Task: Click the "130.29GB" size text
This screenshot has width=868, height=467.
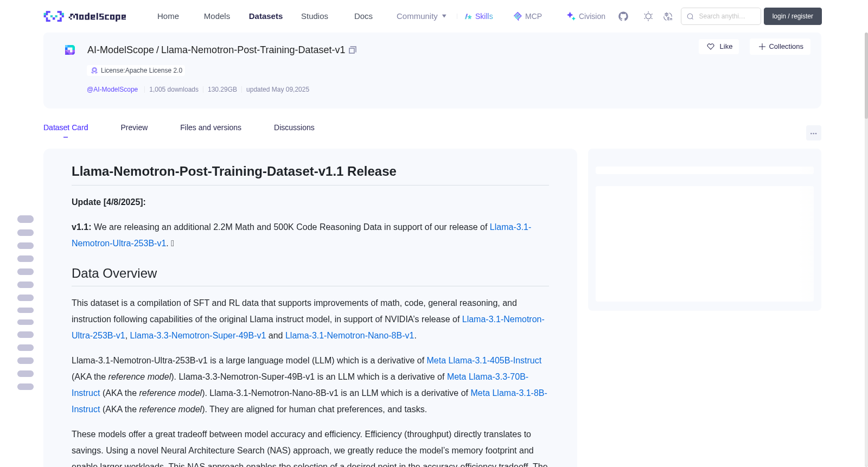Action: tap(222, 89)
